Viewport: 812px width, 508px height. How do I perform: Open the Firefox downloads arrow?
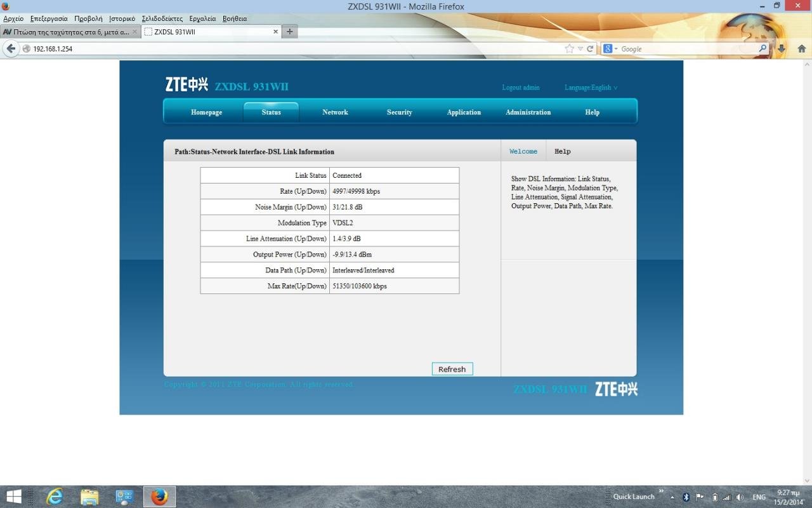pyautogui.click(x=782, y=49)
